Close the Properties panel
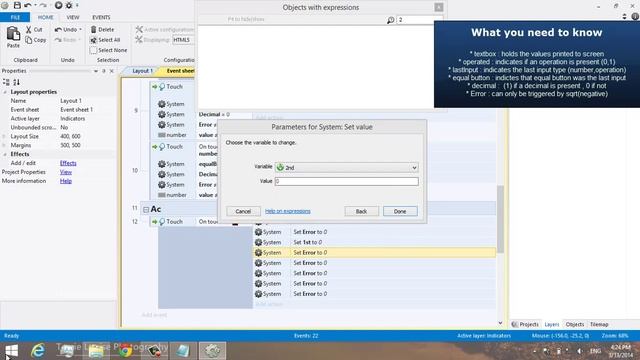This screenshot has height=360, width=640. click(x=112, y=71)
